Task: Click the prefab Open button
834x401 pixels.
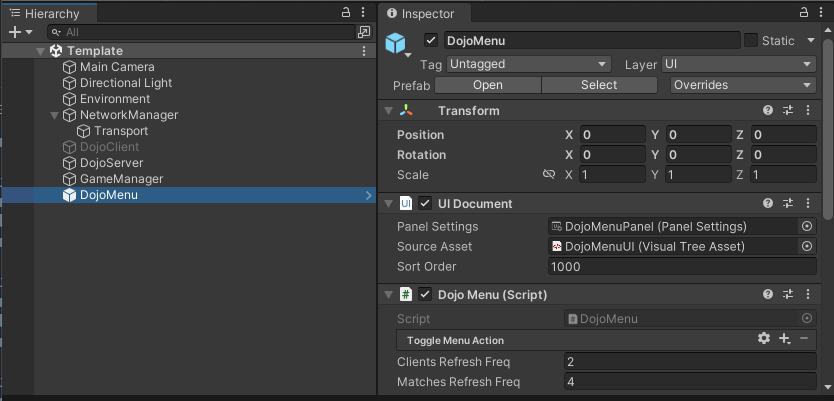Action: [x=488, y=85]
